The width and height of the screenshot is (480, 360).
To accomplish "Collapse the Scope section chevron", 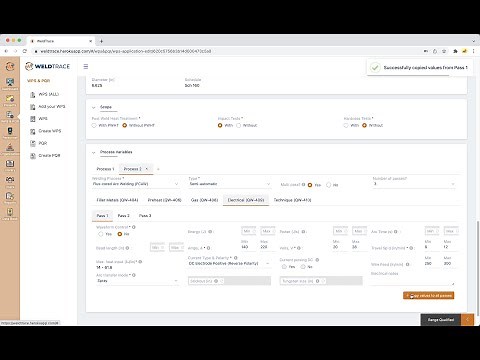I will [94, 107].
